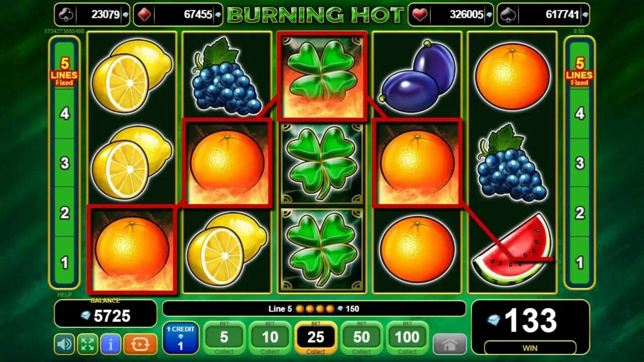Choose the bet 10 button

[x=270, y=338]
